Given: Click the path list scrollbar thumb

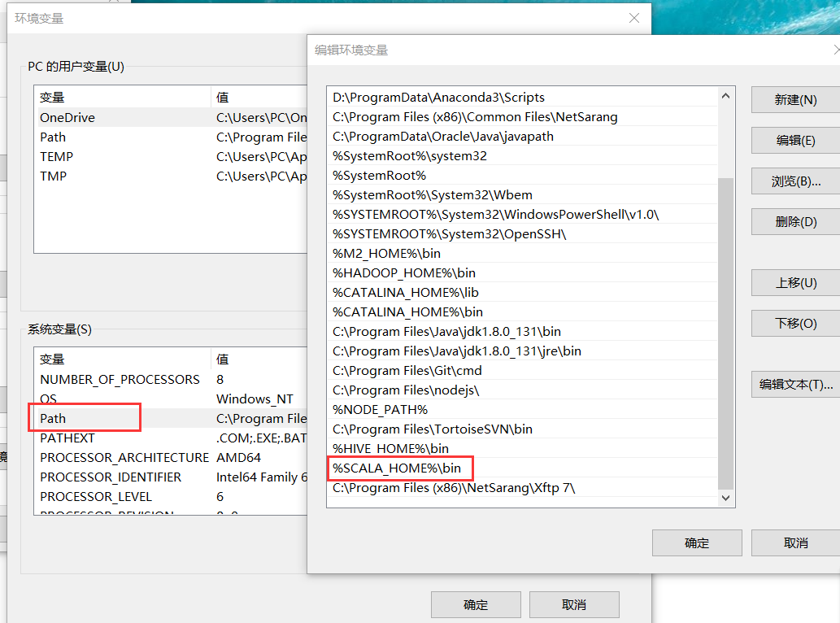Looking at the screenshot, I should pos(726,333).
